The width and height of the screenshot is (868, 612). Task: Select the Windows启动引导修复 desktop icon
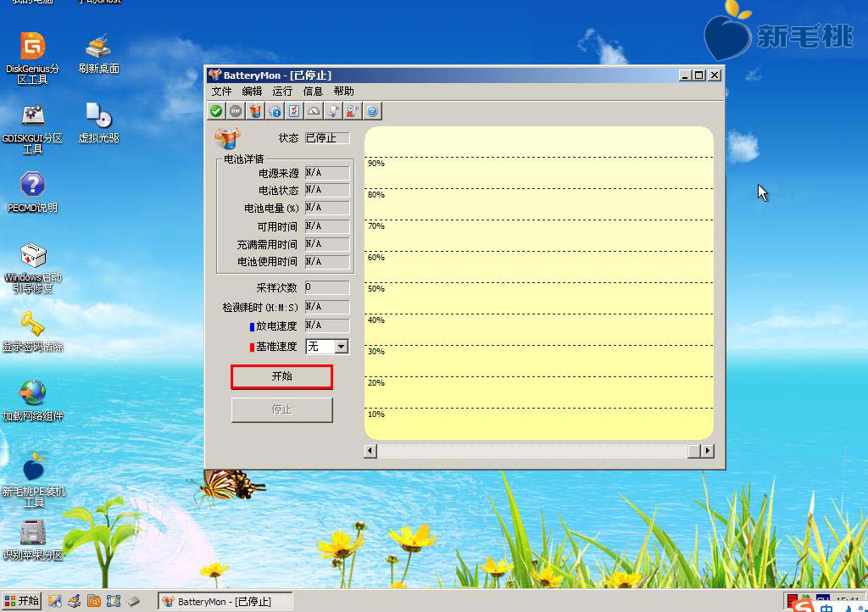click(x=33, y=268)
